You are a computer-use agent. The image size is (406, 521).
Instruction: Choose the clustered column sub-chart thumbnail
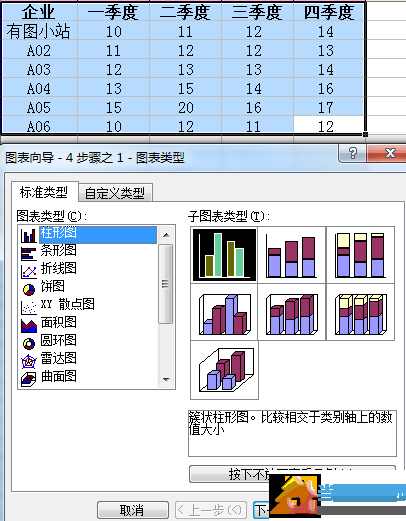click(224, 255)
